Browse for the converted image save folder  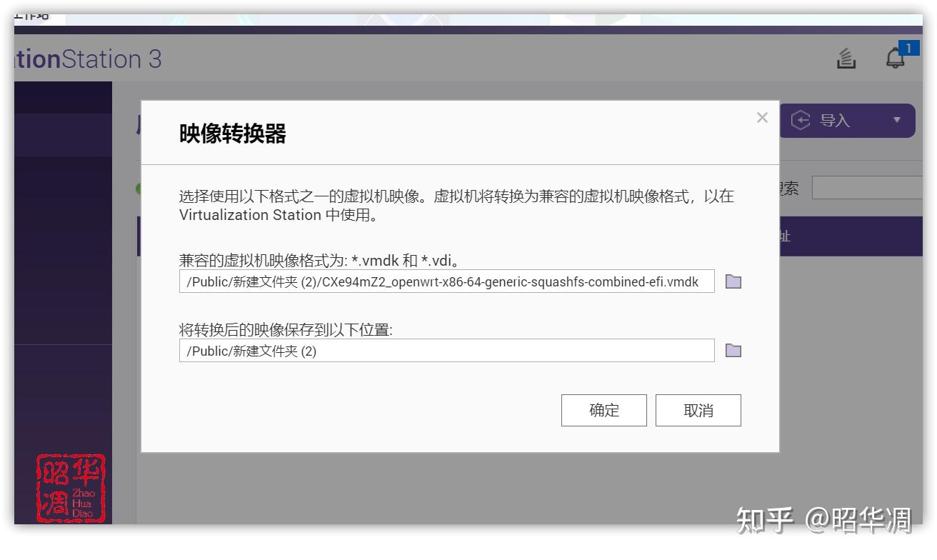(x=733, y=350)
